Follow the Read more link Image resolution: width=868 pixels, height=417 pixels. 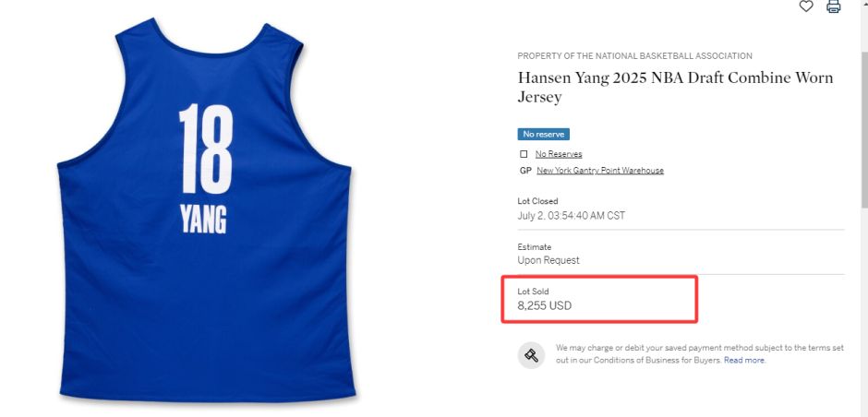pyautogui.click(x=744, y=361)
